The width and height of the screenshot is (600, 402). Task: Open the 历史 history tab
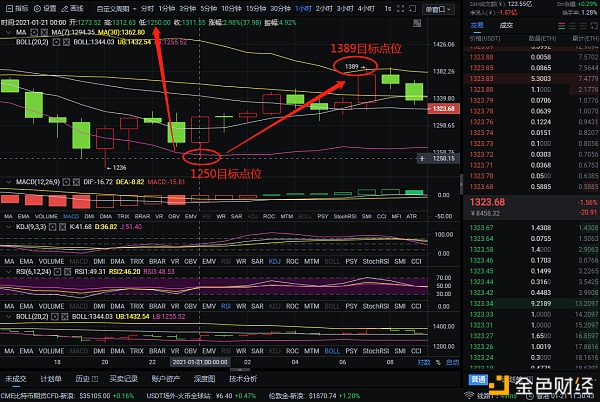[x=86, y=379]
